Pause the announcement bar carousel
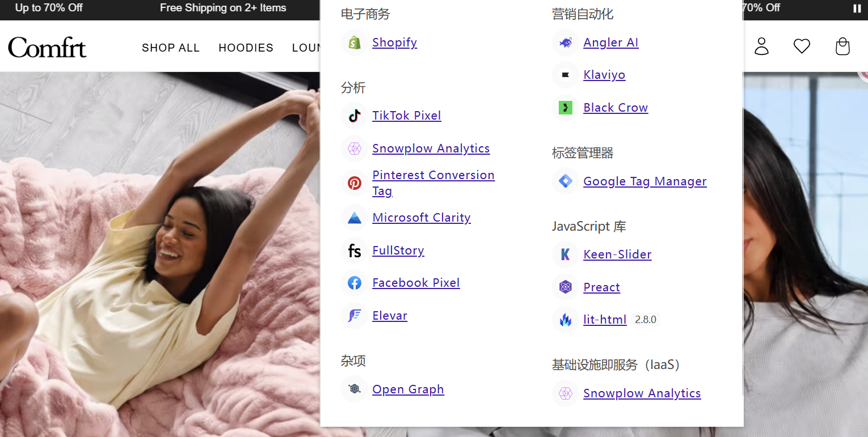Screen dimensions: 868x437 (857, 8)
